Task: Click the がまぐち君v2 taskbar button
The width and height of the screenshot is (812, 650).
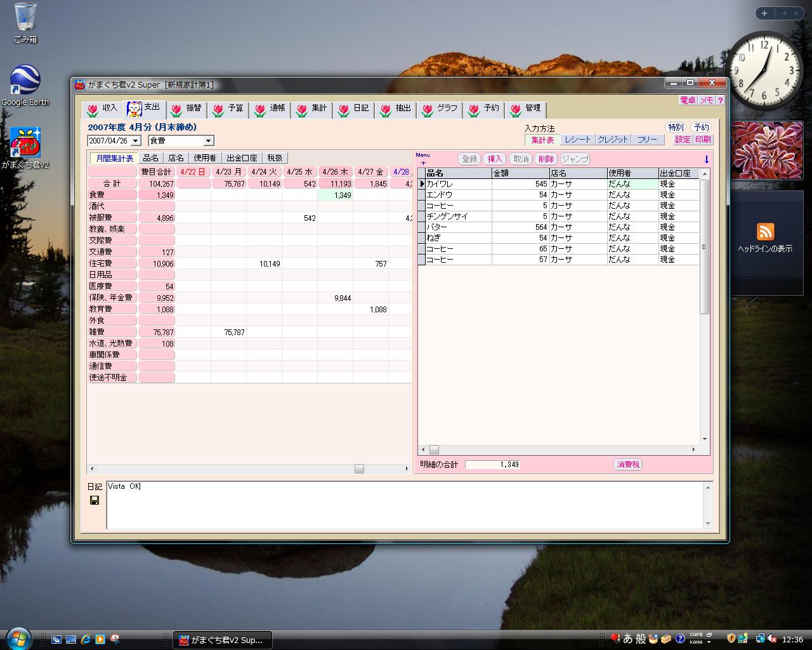Action: 223,640
